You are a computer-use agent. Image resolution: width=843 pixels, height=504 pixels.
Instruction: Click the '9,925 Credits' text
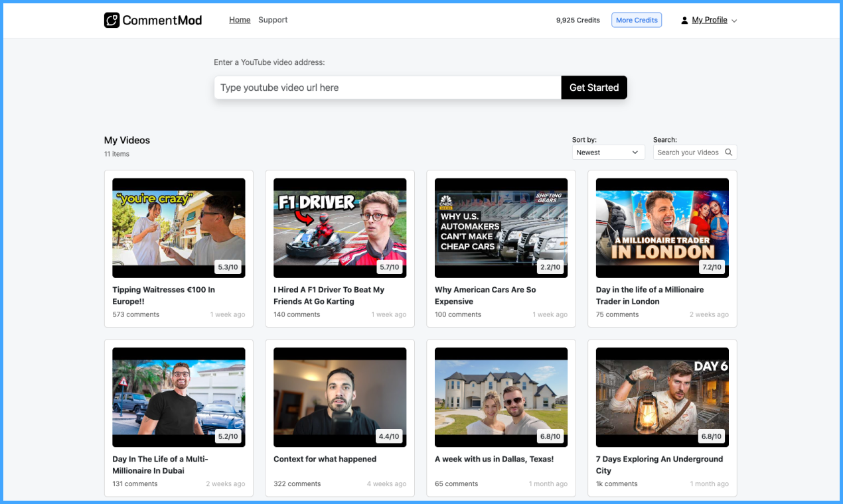[577, 21]
